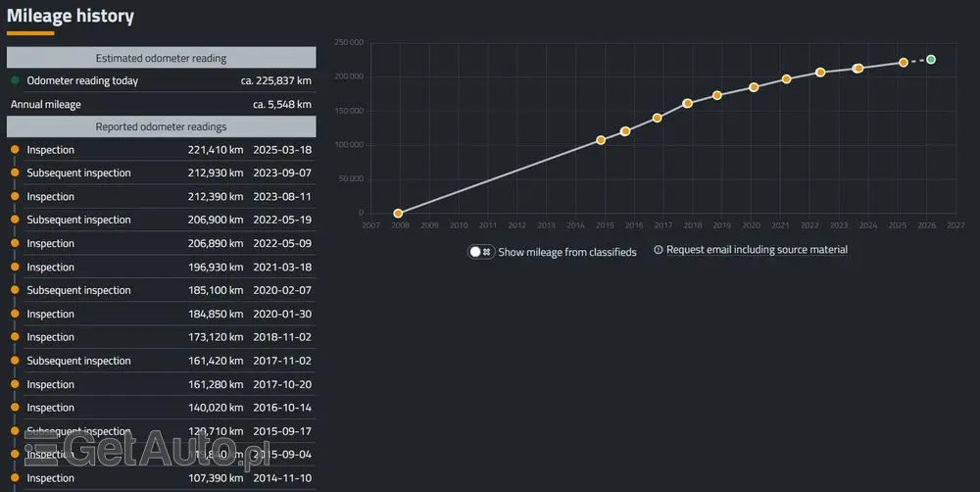This screenshot has height=492, width=980.
Task: Click the info icon beside Request email
Action: click(659, 250)
